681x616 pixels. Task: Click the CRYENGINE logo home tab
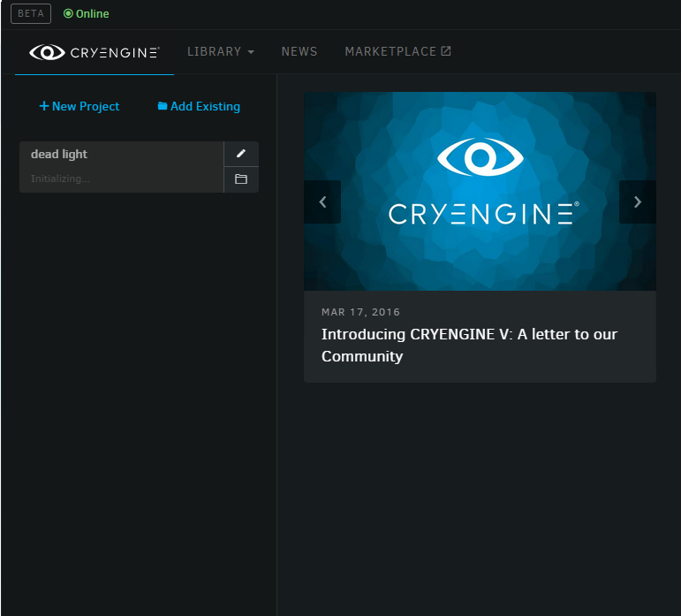click(x=95, y=52)
